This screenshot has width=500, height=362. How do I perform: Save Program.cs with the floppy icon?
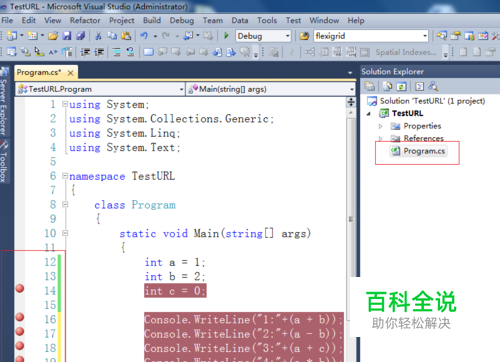tap(67, 36)
